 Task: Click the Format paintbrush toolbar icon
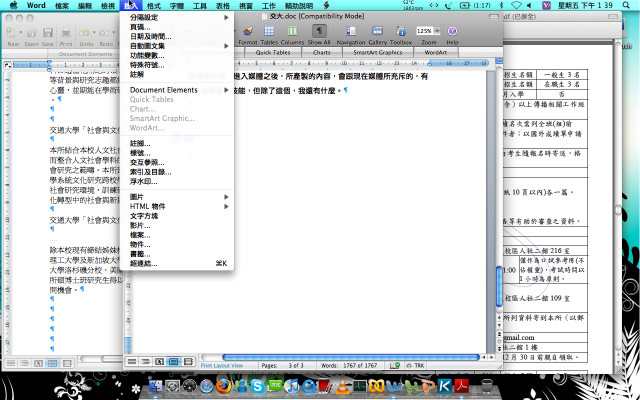(x=248, y=31)
